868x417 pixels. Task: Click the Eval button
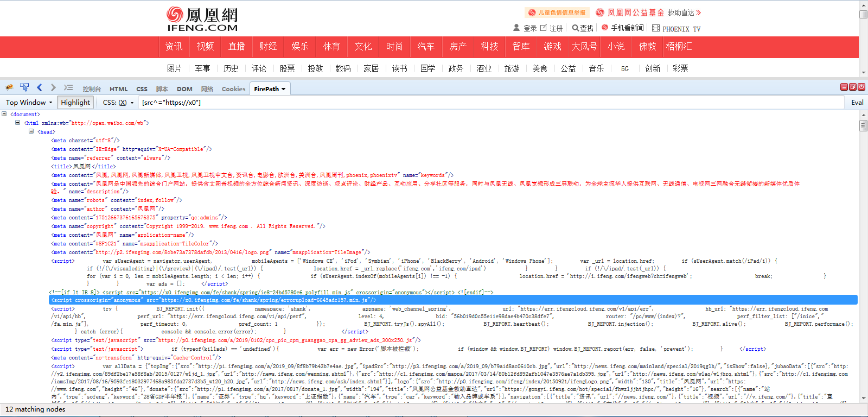(x=857, y=102)
